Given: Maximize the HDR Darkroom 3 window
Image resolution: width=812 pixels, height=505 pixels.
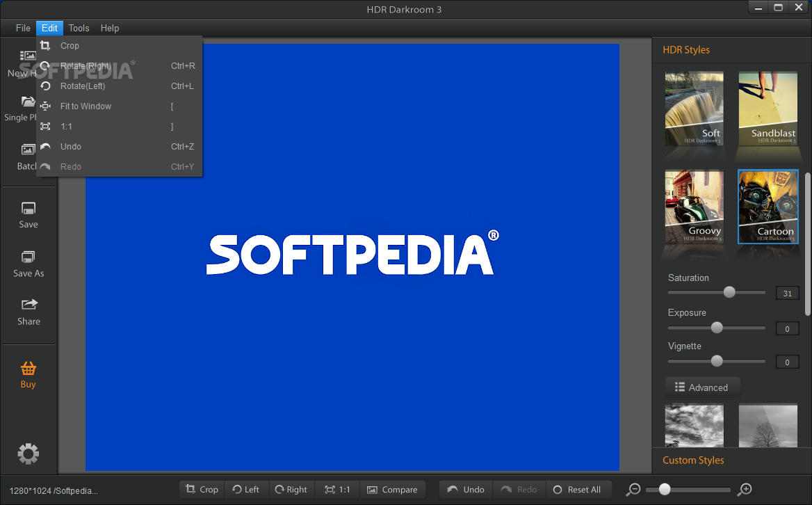Looking at the screenshot, I should [778, 7].
